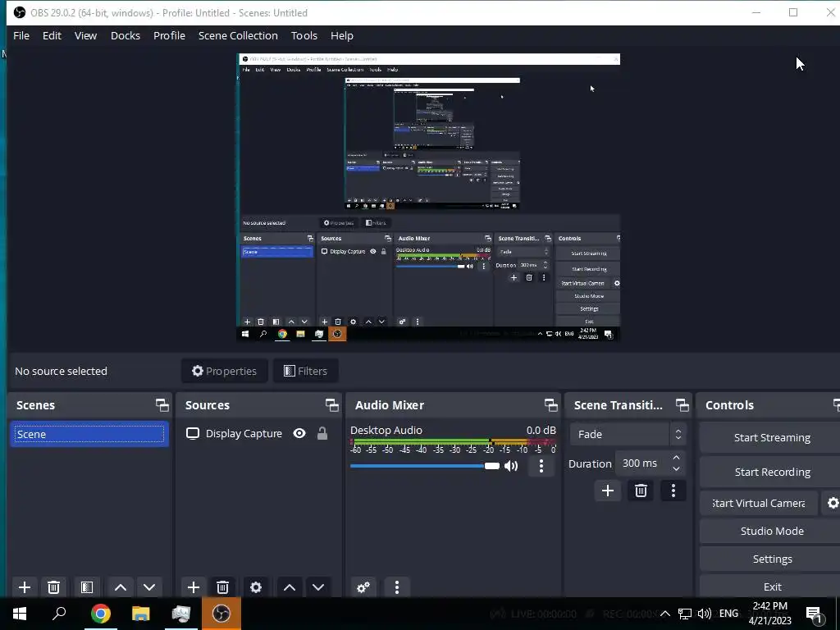Float the Audio Mixer dock popout icon
This screenshot has height=630, width=840.
coord(550,405)
